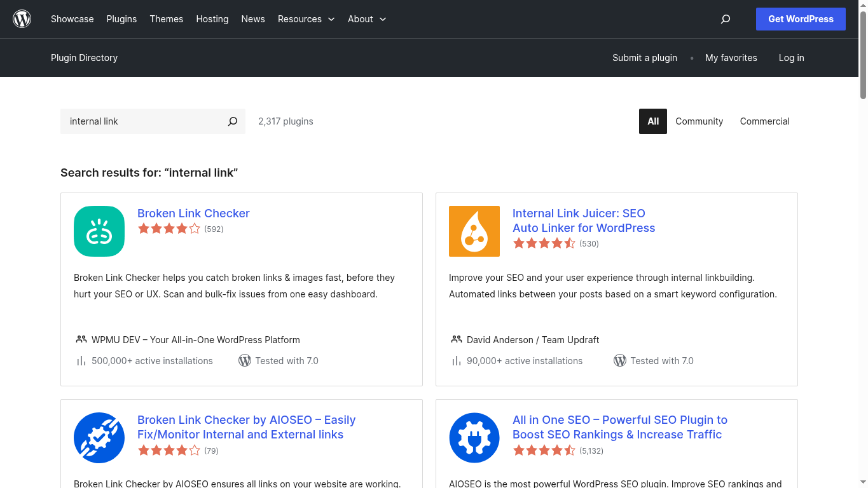Viewport: 868px width, 488px height.
Task: Click installations chart icon beside 500,000+
Action: point(81,361)
